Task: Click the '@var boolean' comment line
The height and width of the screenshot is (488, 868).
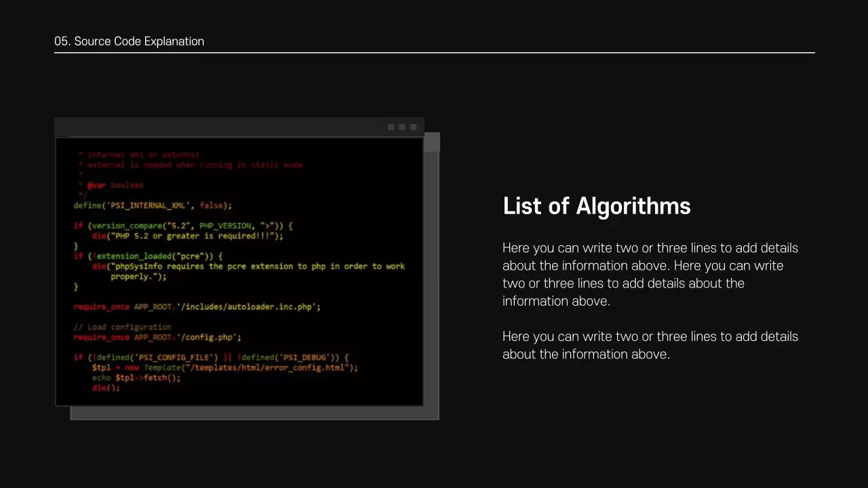Action: pyautogui.click(x=115, y=185)
